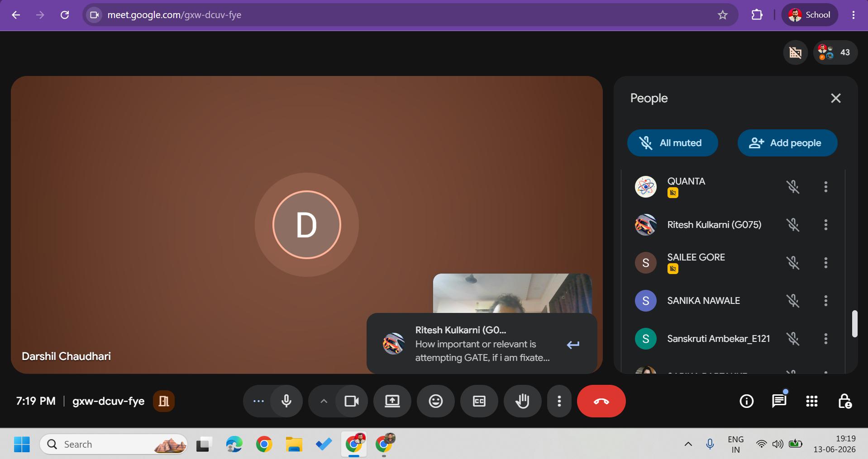Select QUANTA avatar in People list
The image size is (868, 459).
646,187
